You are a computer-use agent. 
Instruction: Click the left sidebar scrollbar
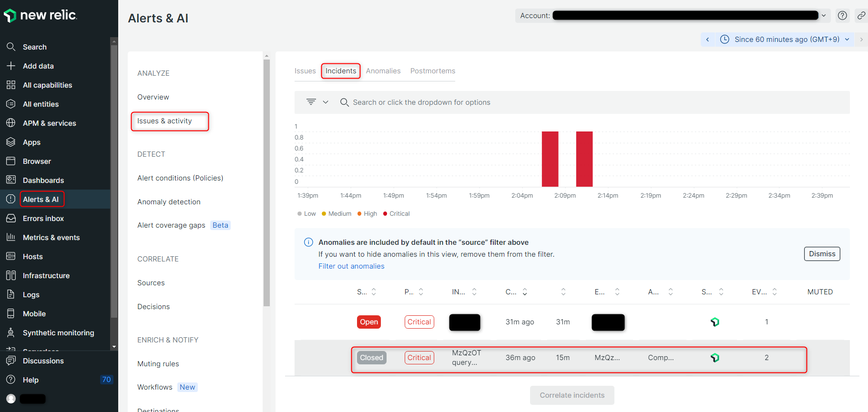click(114, 181)
